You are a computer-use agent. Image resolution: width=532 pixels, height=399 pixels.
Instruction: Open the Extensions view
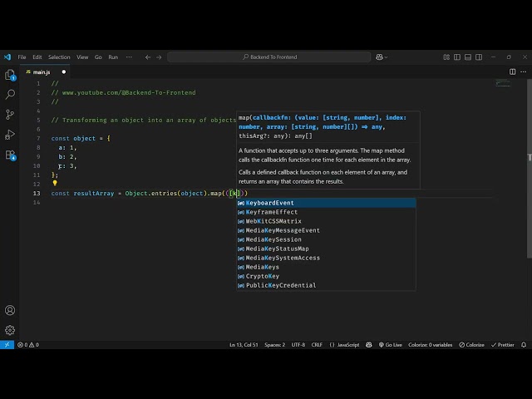pos(10,155)
